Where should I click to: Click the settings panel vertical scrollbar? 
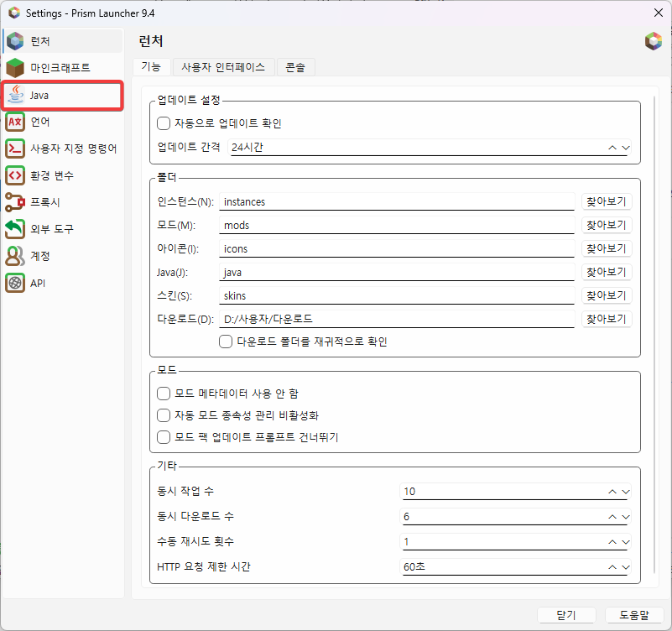[x=654, y=334]
